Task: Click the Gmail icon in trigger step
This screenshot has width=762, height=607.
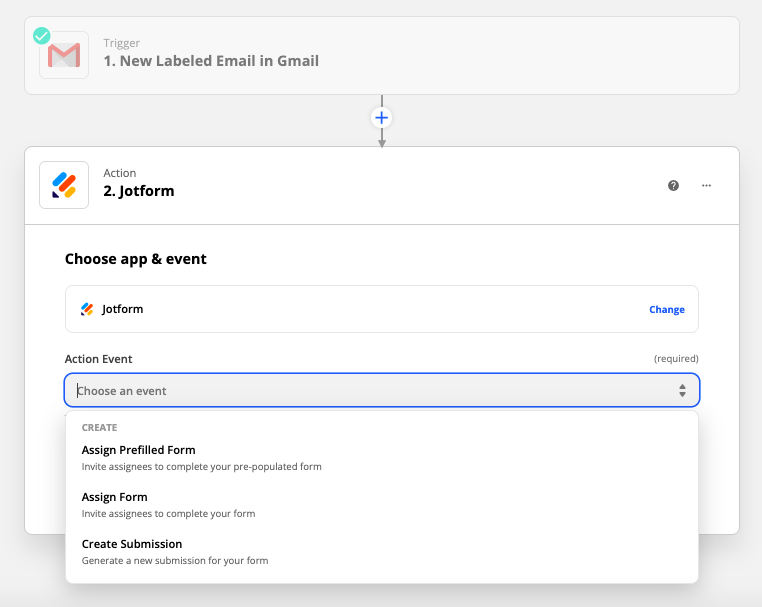Action: click(x=64, y=56)
